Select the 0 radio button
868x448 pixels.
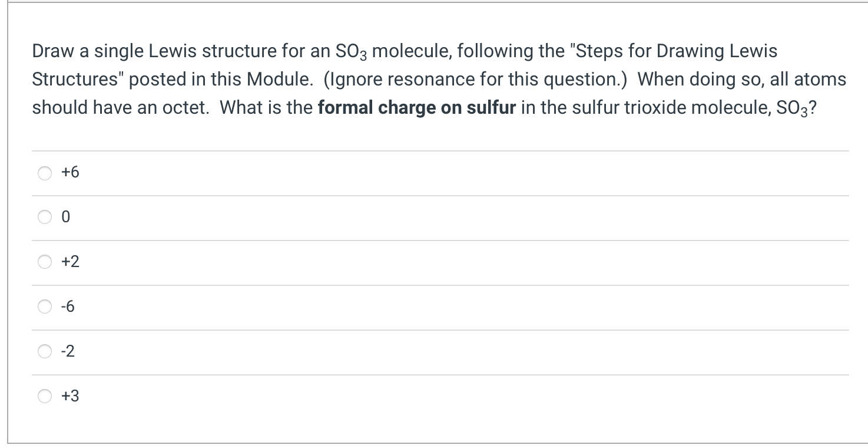pos(45,218)
